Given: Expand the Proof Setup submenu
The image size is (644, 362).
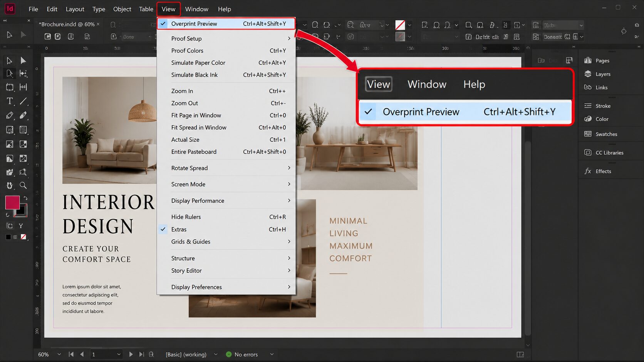Looking at the screenshot, I should click(x=226, y=38).
